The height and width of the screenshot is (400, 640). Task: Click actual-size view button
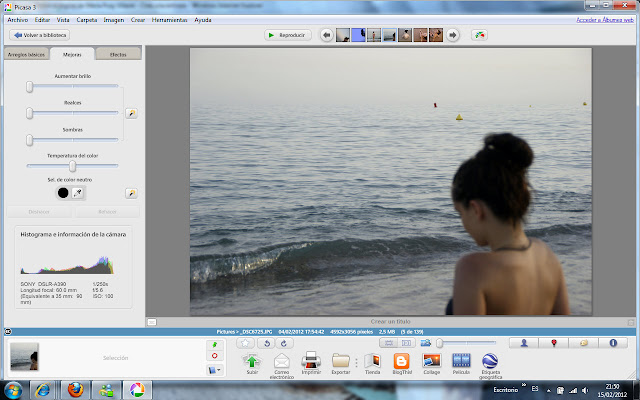click(x=407, y=343)
